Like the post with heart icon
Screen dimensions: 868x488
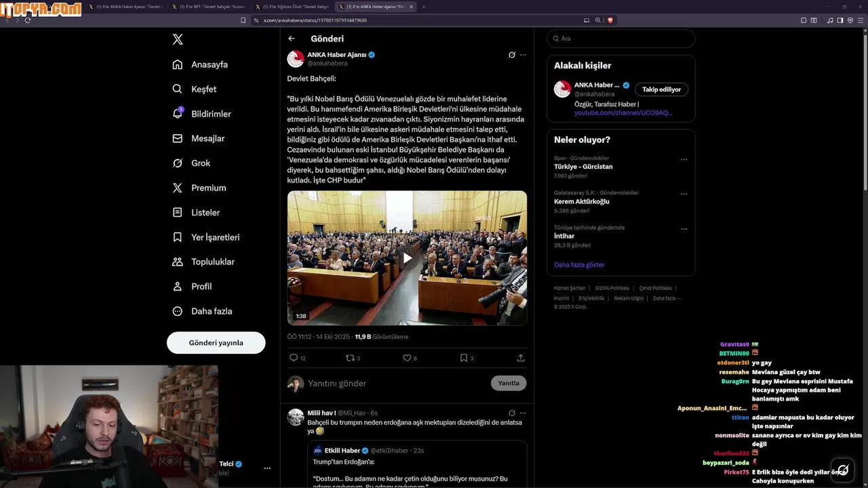(408, 358)
